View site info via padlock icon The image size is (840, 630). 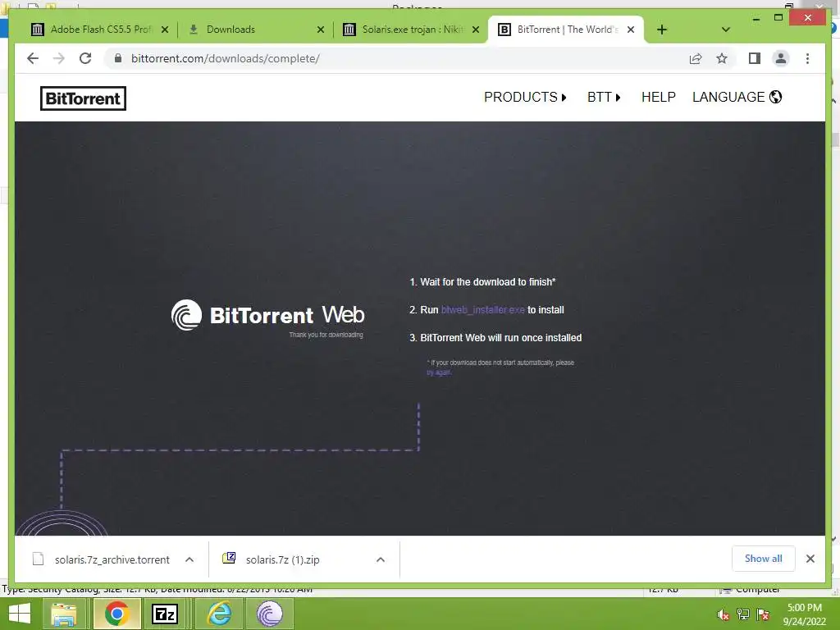(118, 58)
